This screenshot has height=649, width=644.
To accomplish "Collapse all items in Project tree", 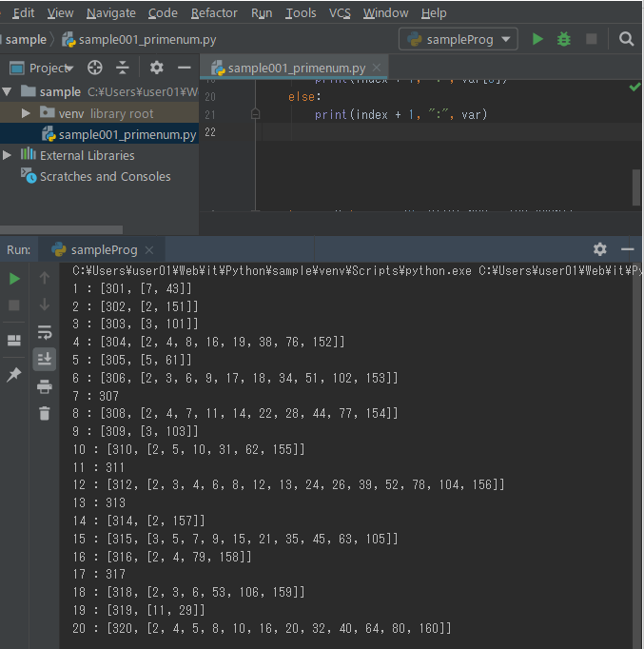I will point(123,68).
